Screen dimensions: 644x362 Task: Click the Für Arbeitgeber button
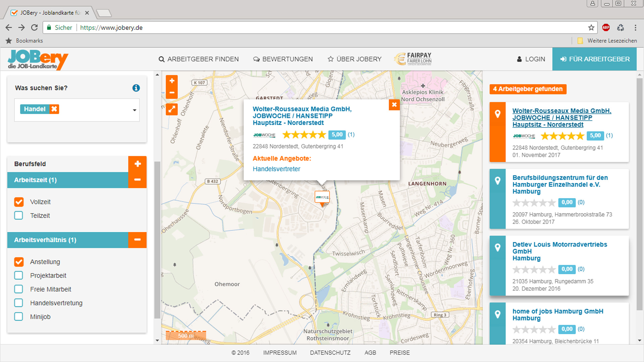(595, 59)
